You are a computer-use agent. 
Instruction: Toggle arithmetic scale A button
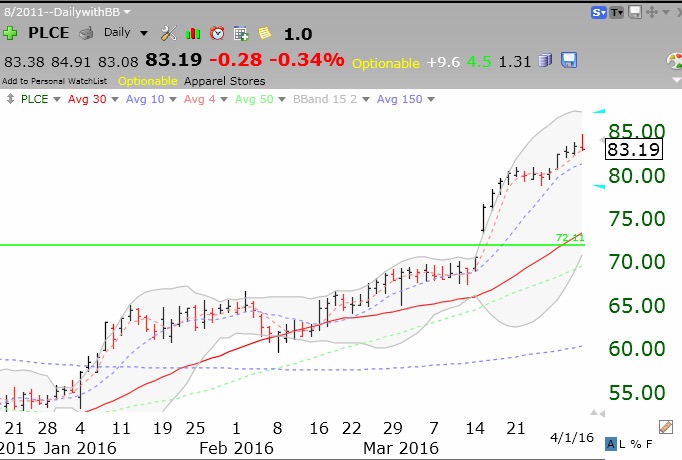click(x=611, y=443)
